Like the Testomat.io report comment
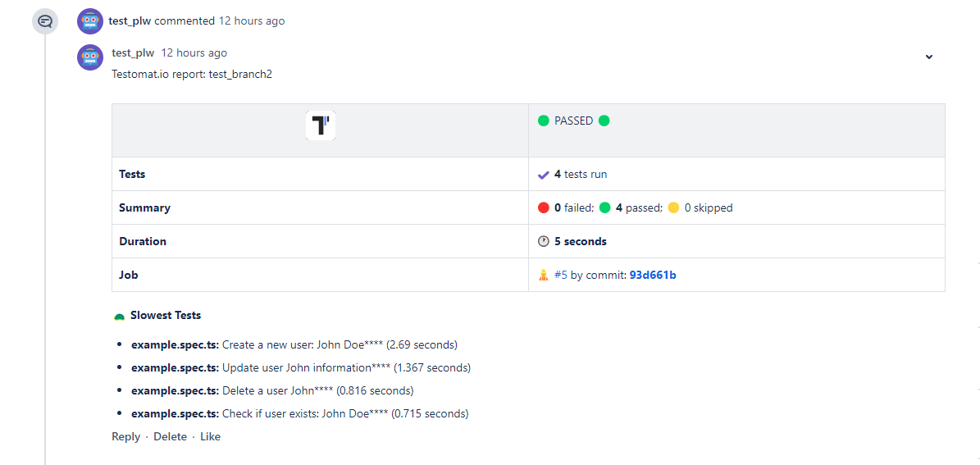The width and height of the screenshot is (980, 465). coord(210,437)
